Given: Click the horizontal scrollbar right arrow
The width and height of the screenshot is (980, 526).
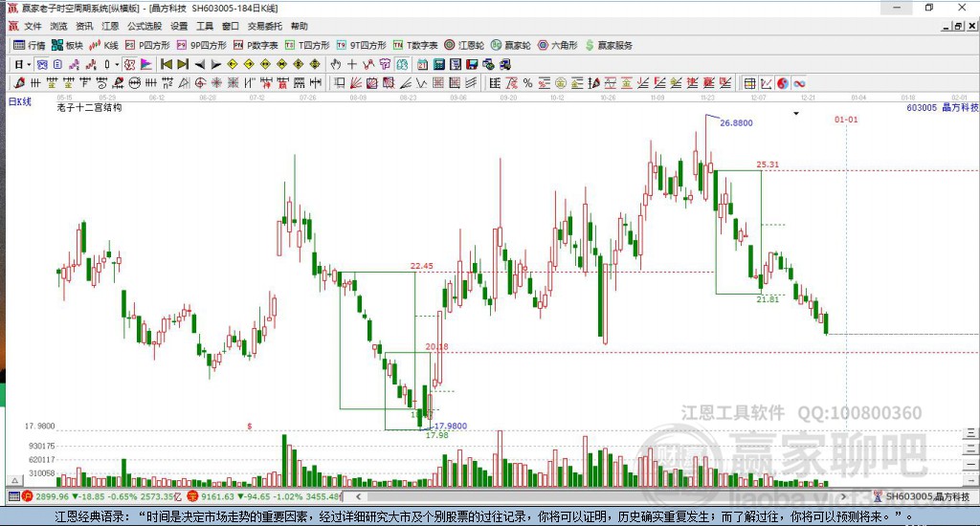Looking at the screenshot, I should (844, 496).
